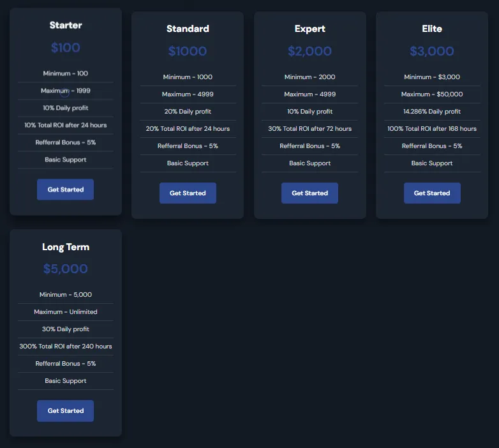Click the Starter plan title

pyautogui.click(x=66, y=26)
